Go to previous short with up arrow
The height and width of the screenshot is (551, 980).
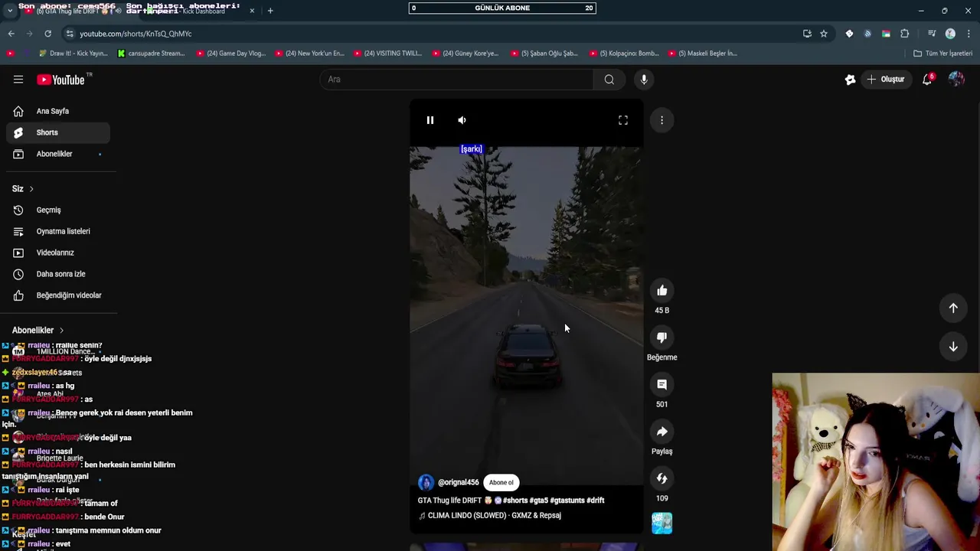click(953, 308)
